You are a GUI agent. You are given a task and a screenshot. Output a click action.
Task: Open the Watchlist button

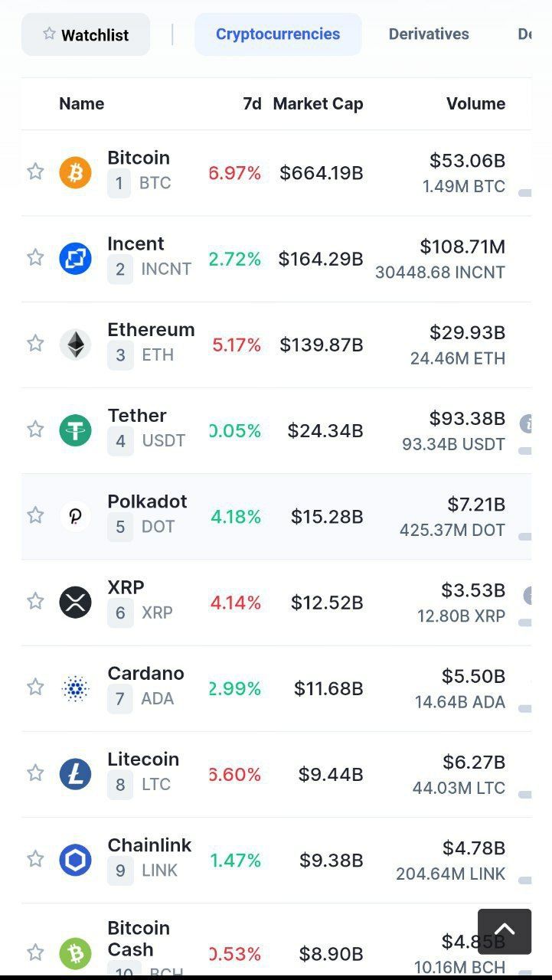point(86,34)
